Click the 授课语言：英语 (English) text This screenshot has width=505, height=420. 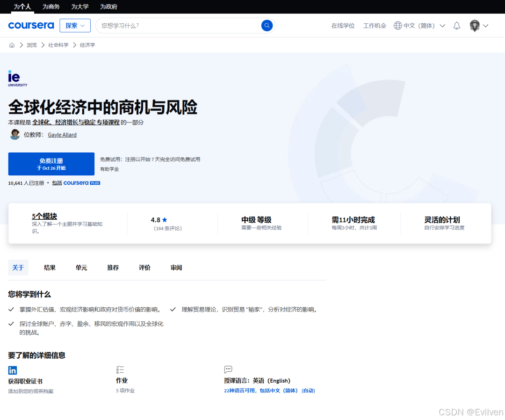coord(257,381)
